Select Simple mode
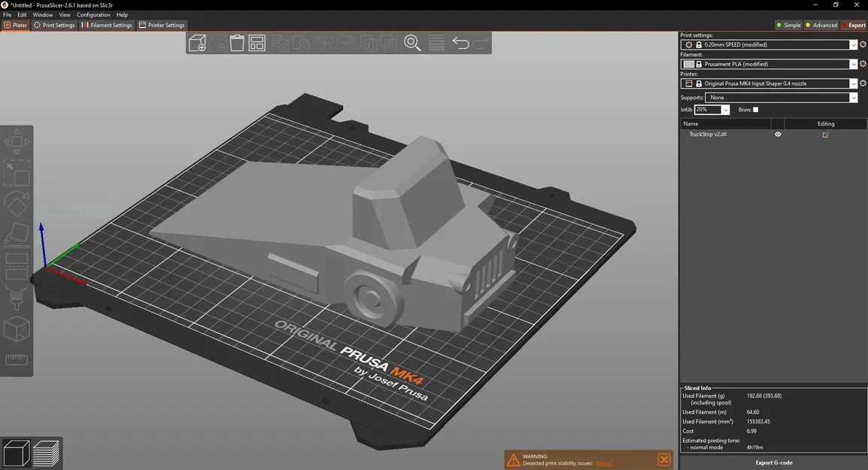Viewport: 868px width, 470px height. tap(788, 25)
